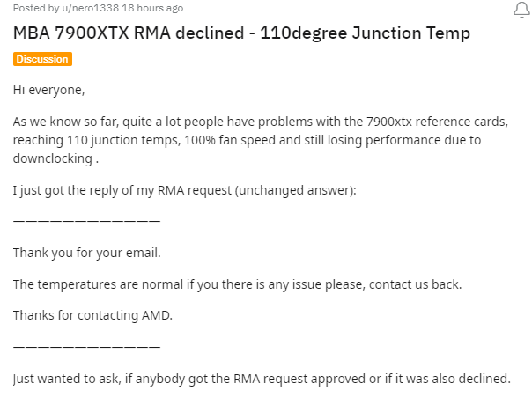Click the closing line 'Just wanted to ask'
Viewport: 532px width, 398px height.
click(262, 379)
